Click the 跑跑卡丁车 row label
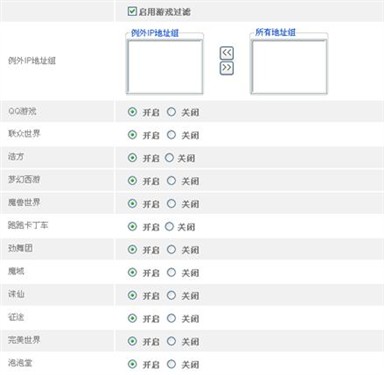Image resolution: width=384 pixels, height=375 pixels. 28,225
